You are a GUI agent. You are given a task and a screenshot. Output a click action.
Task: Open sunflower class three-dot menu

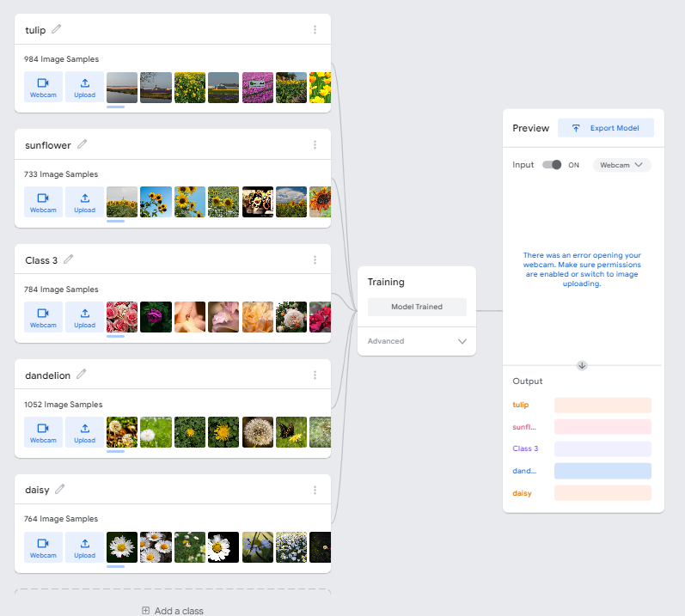tap(315, 145)
